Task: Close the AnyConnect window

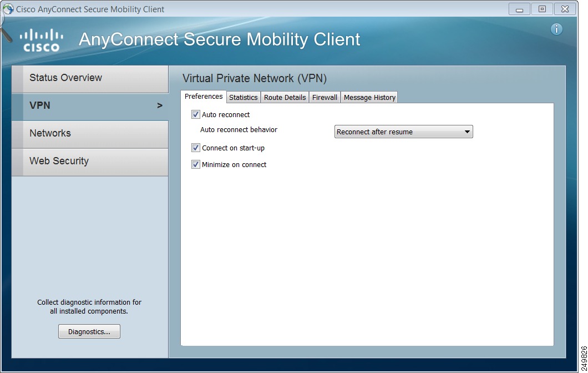Action: (565, 9)
